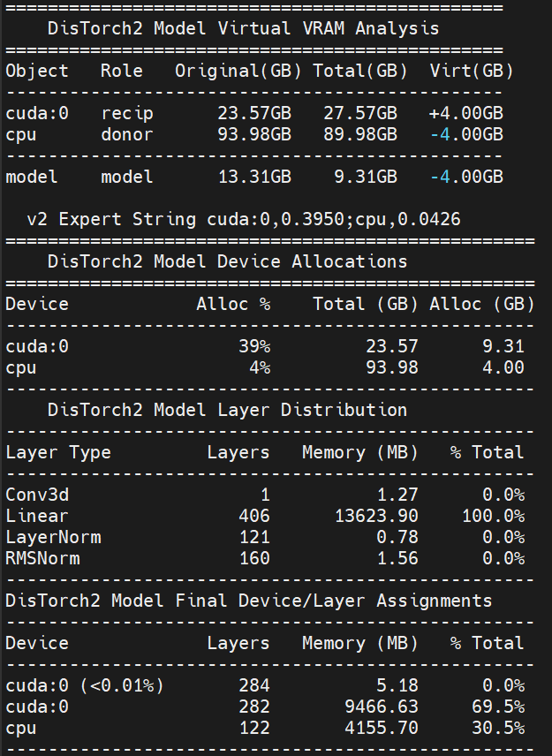Click the "LayerNorm" layer type

(53, 538)
